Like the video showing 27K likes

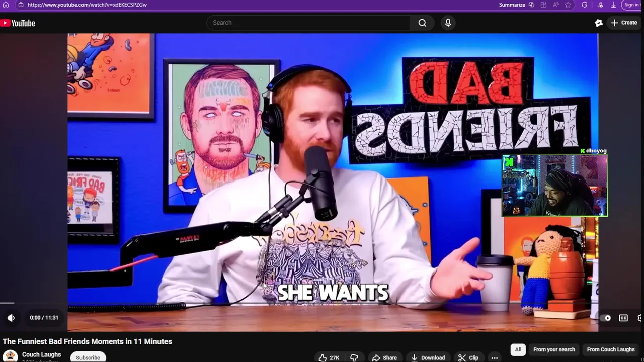click(x=329, y=358)
